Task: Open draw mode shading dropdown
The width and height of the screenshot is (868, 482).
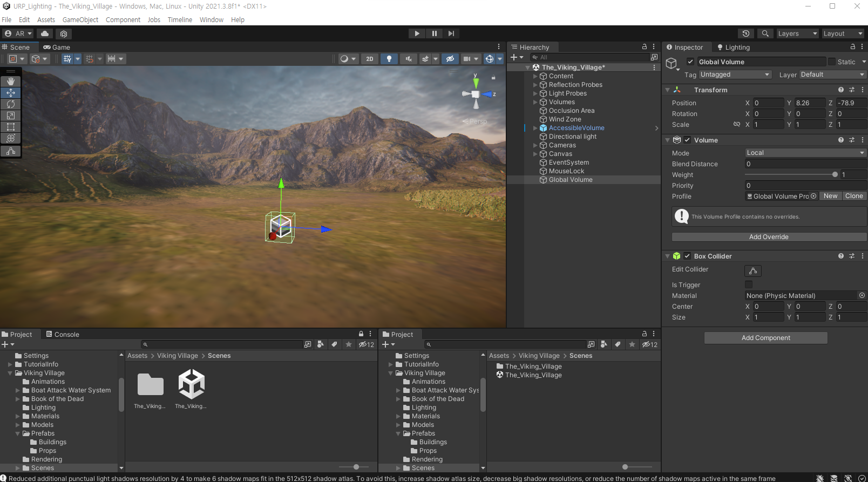Action: click(x=348, y=59)
